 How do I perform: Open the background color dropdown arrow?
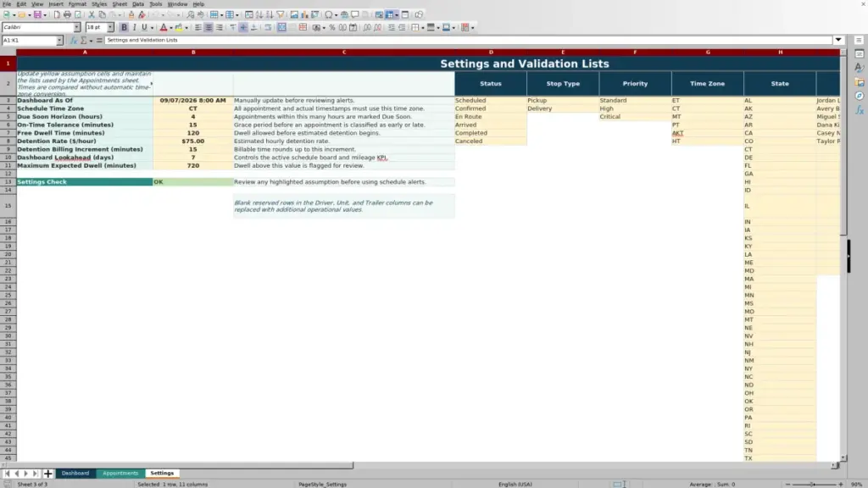pyautogui.click(x=186, y=28)
